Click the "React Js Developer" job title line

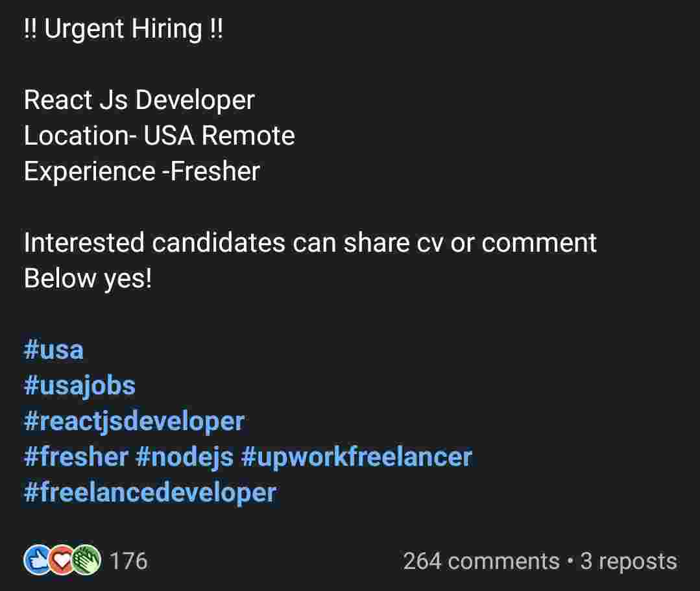coord(139,100)
